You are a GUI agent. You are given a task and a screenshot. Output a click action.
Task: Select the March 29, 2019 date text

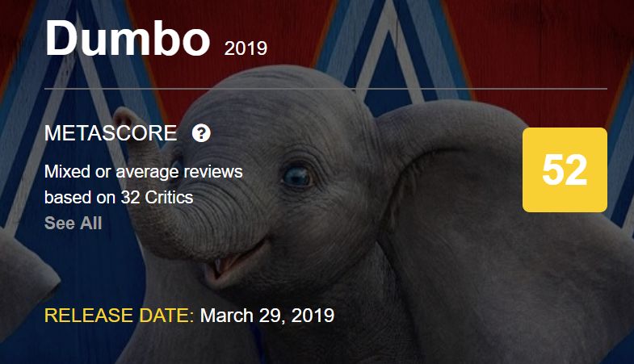pyautogui.click(x=267, y=316)
